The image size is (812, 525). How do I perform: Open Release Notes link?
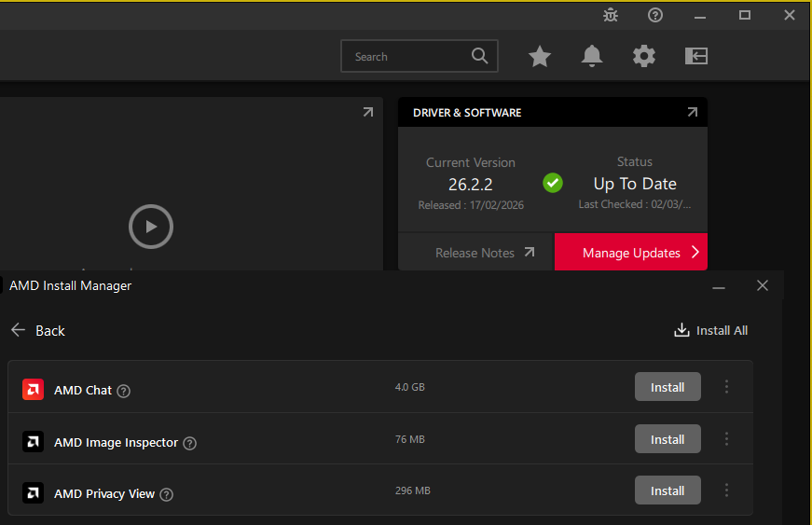(x=485, y=253)
